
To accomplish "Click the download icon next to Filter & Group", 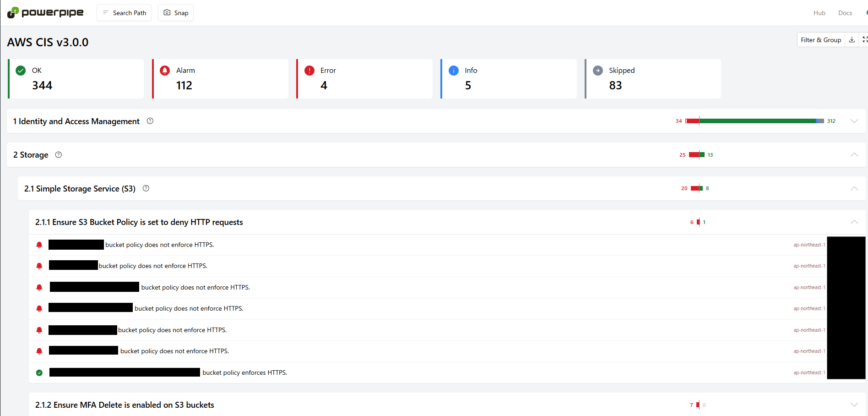I will coord(852,40).
